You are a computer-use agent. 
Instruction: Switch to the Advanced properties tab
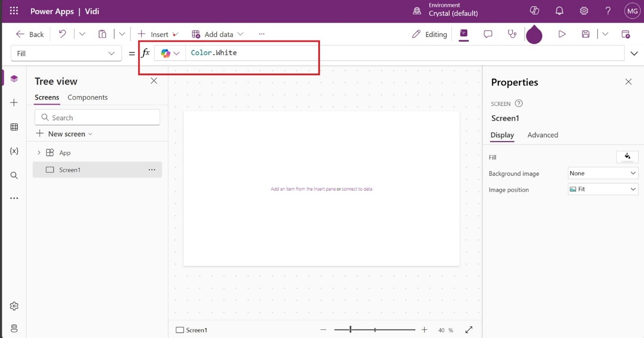[x=542, y=135]
